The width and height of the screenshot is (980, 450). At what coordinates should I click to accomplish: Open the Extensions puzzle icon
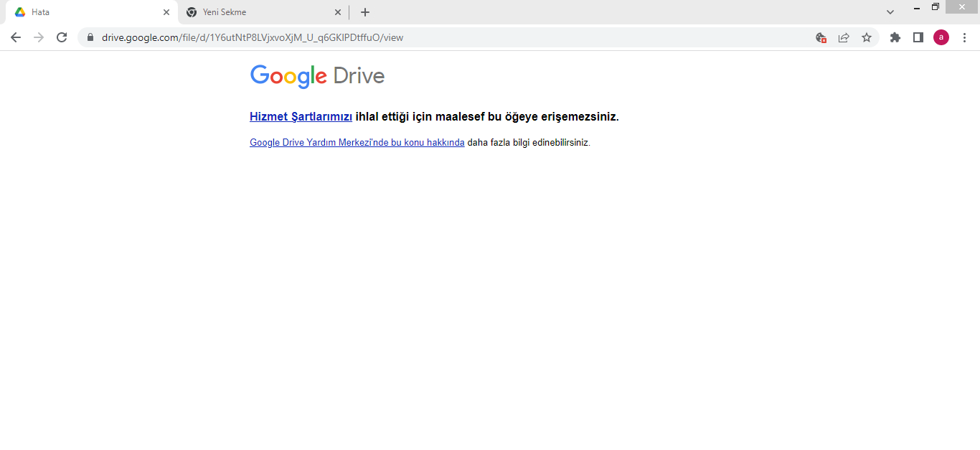tap(895, 37)
